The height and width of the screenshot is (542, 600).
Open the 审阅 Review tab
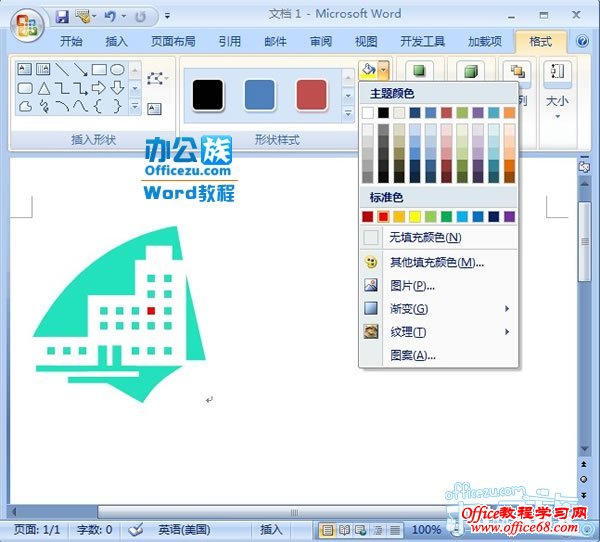click(x=321, y=41)
